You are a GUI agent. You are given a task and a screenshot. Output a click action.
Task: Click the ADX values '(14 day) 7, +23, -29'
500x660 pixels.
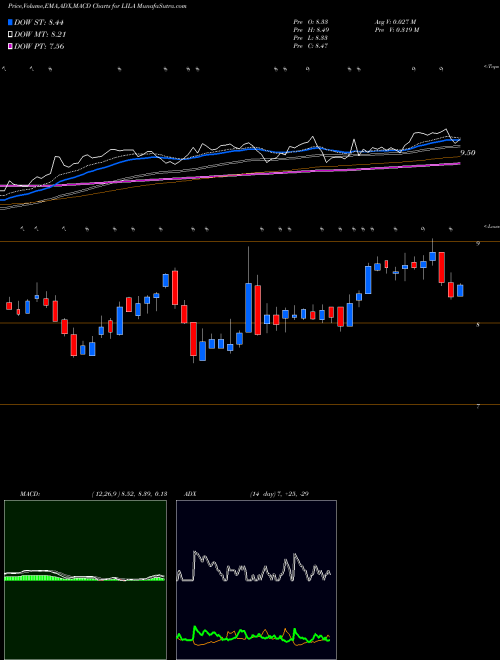[x=279, y=494]
